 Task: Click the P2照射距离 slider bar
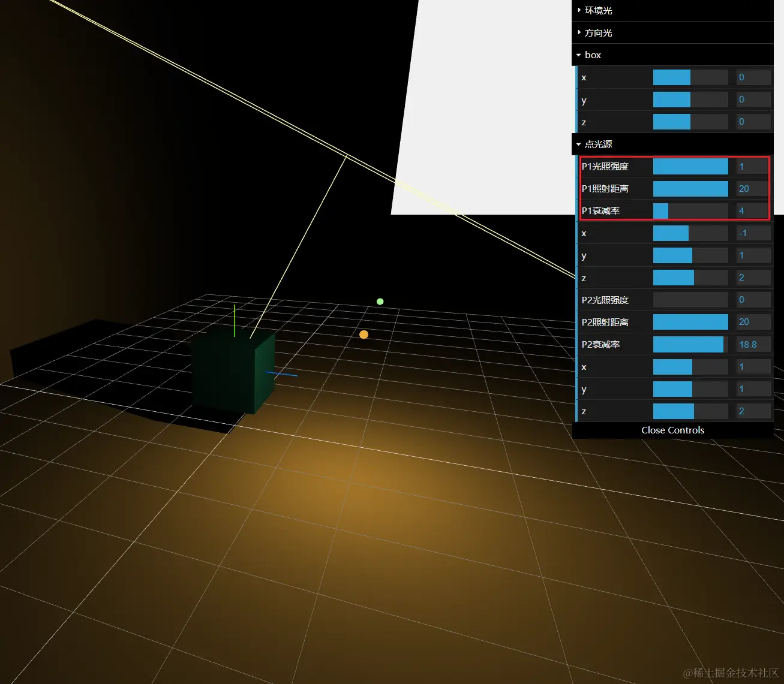click(x=690, y=322)
